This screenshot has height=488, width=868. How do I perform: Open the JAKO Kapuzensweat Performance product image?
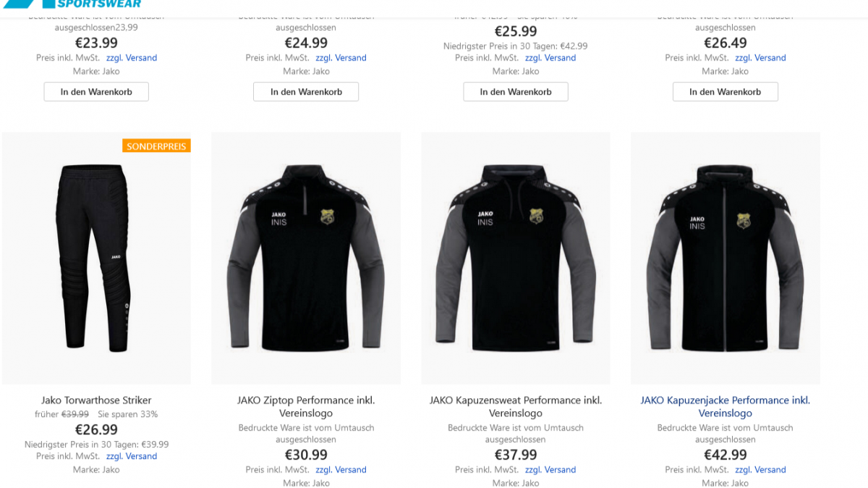[516, 258]
